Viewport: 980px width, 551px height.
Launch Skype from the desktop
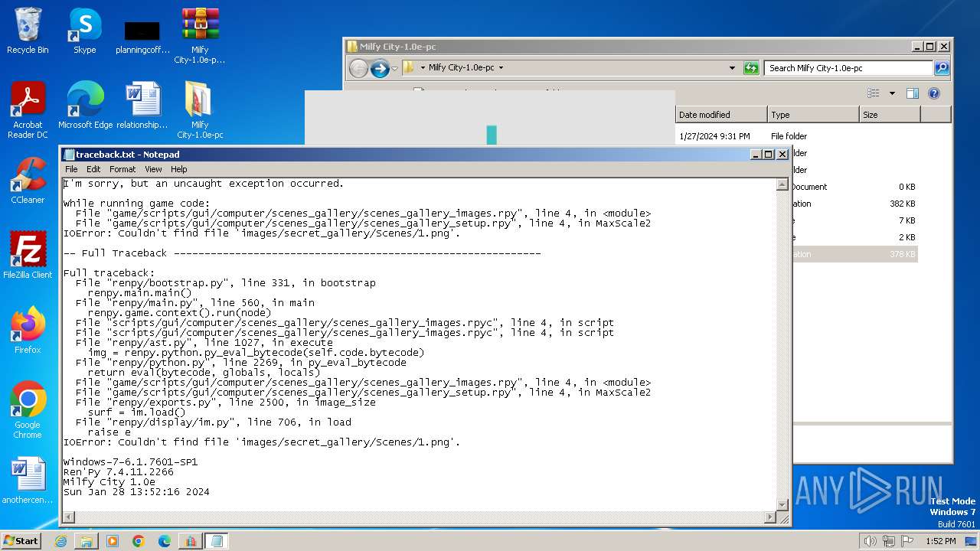(84, 31)
